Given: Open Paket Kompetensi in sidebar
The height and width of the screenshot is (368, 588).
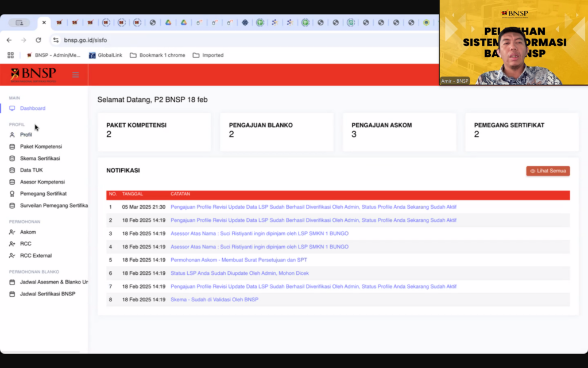Looking at the screenshot, I should click(x=41, y=147).
